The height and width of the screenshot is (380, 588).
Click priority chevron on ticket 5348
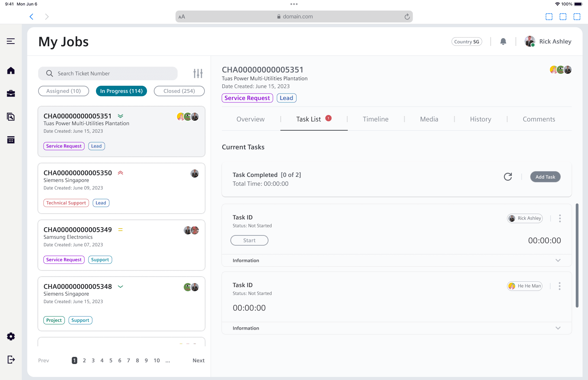[x=120, y=286]
